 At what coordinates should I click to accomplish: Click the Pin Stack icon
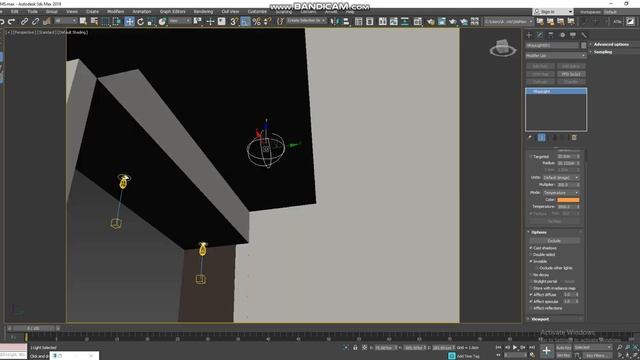pyautogui.click(x=530, y=138)
